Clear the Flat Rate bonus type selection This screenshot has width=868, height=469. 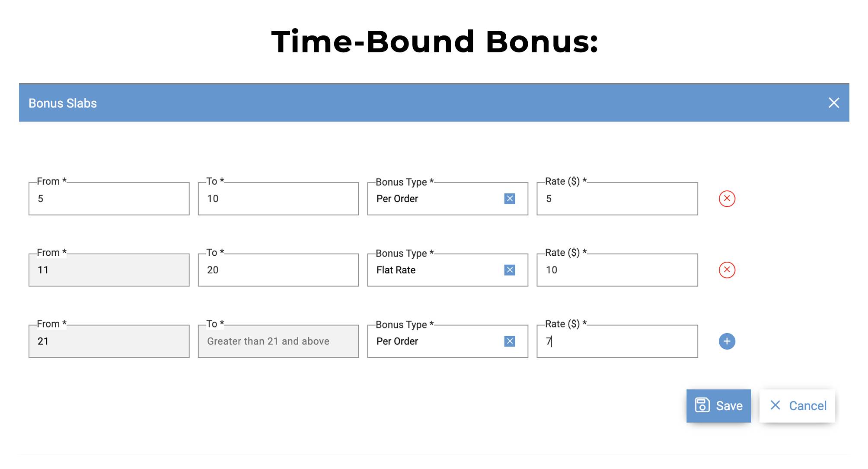510,270
